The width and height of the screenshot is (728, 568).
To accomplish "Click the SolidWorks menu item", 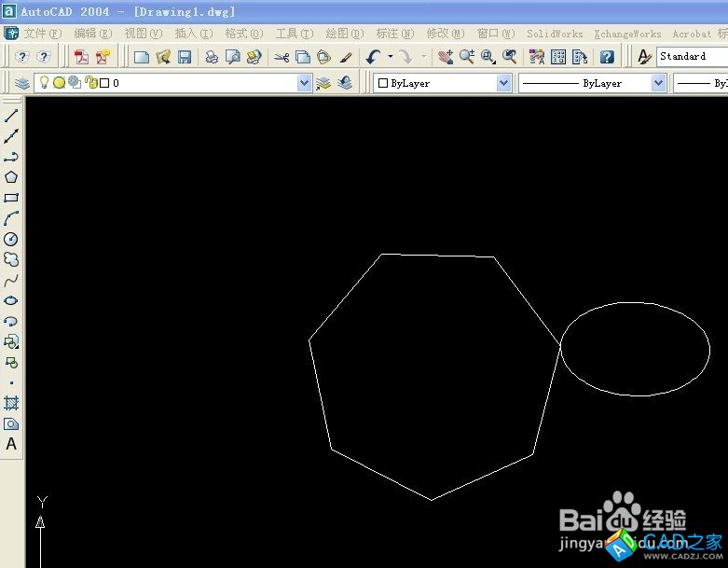I will 555,34.
